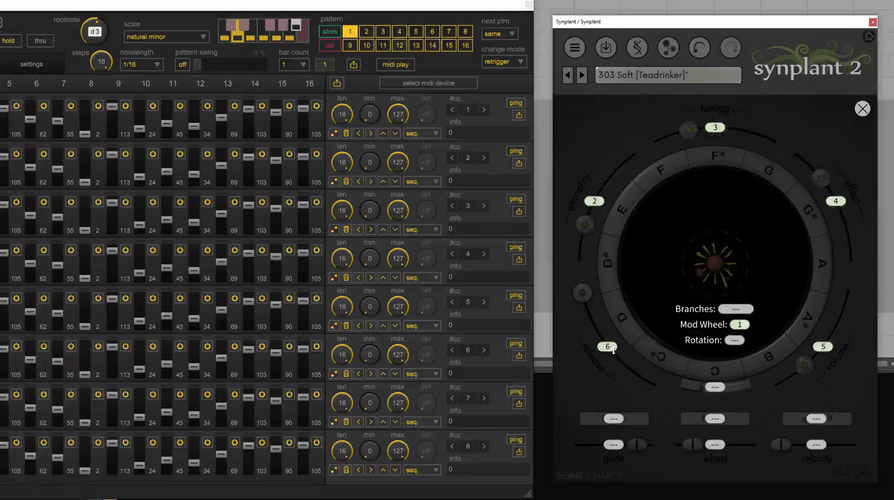Open notelength dropdown set to 1/16
This screenshot has height=500, width=894.
[x=141, y=64]
